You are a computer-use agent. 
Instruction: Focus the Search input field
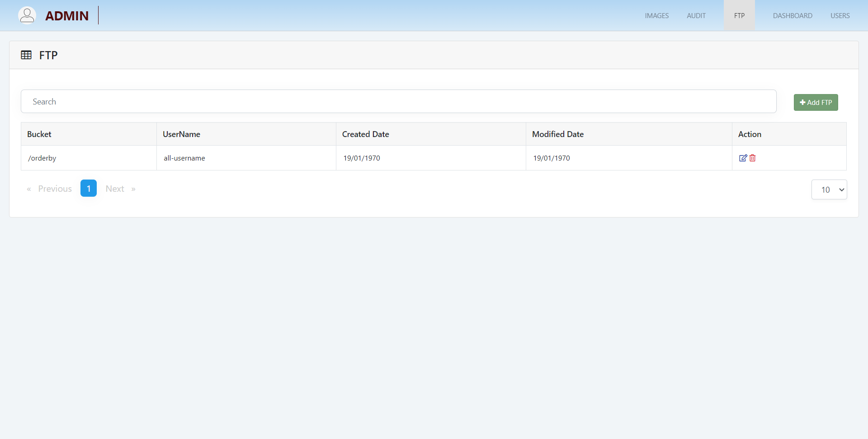(398, 102)
